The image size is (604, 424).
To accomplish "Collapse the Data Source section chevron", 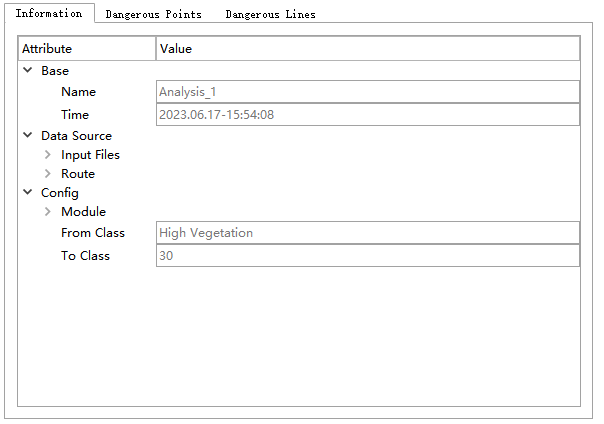I will coord(28,135).
